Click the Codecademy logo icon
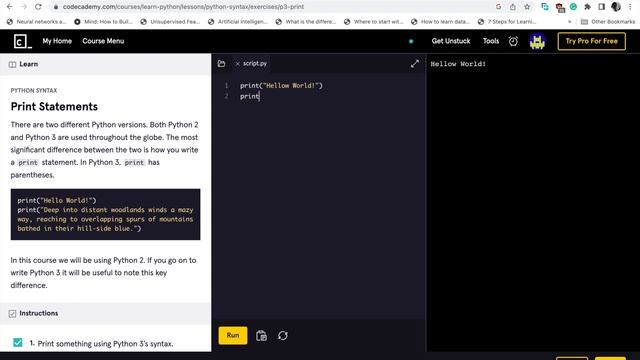640x360 pixels. pos(22,41)
